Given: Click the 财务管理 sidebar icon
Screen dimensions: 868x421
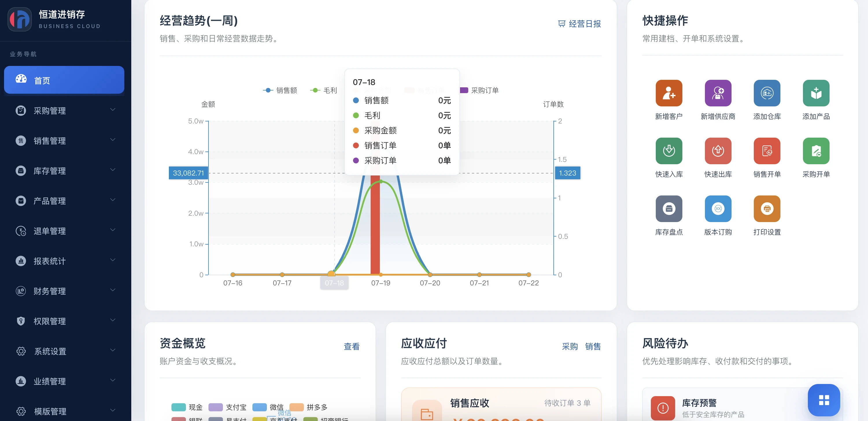Looking at the screenshot, I should (x=21, y=291).
